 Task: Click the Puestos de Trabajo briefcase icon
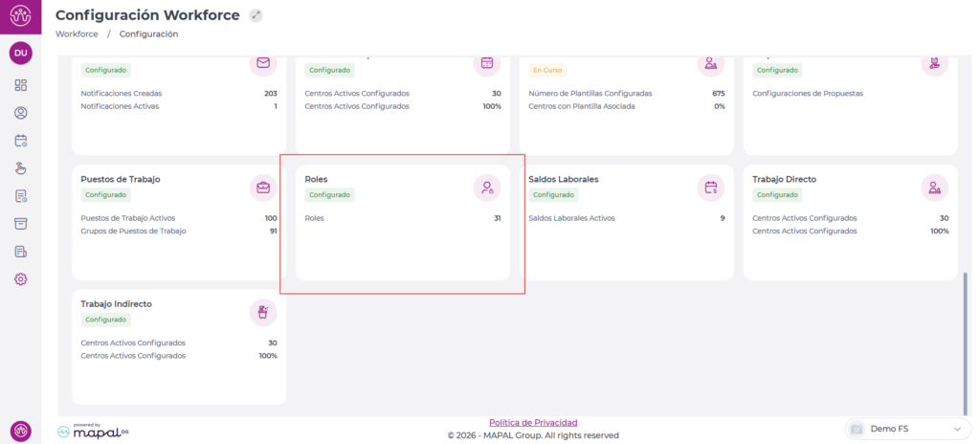click(x=263, y=188)
